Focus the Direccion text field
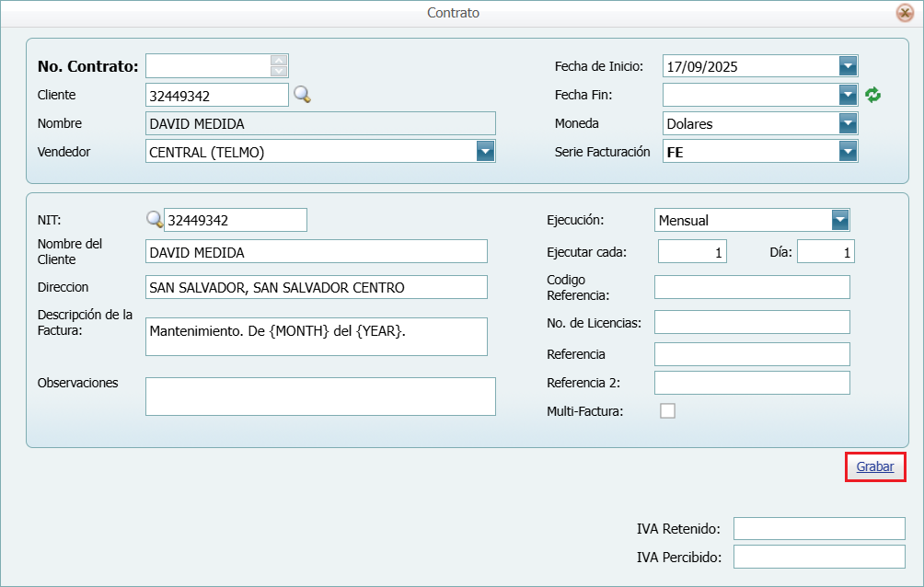 (316, 287)
